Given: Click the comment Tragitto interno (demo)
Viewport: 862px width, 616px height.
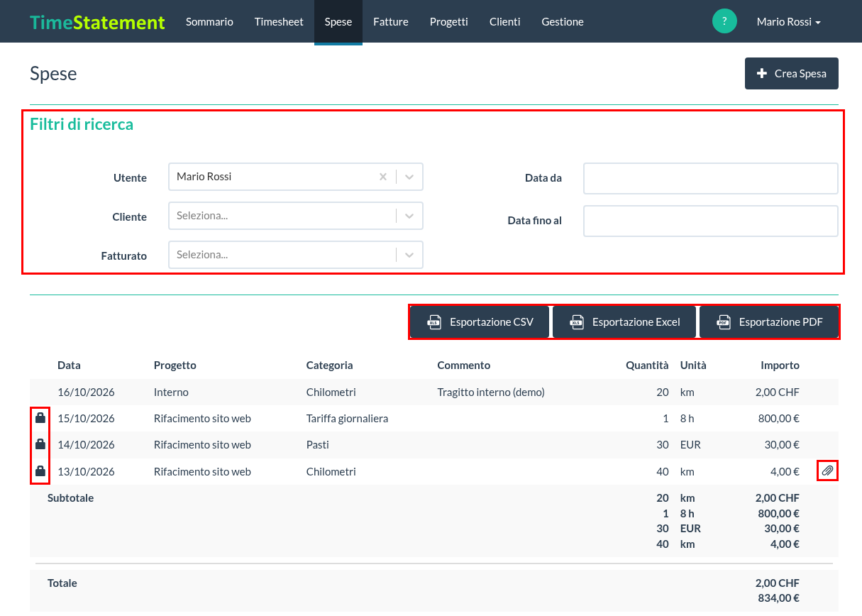Looking at the screenshot, I should pyautogui.click(x=491, y=392).
